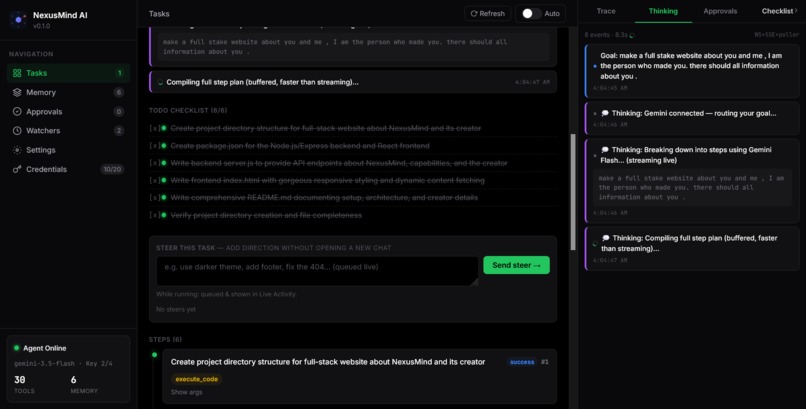The width and height of the screenshot is (806, 409).
Task: Click the Tasks count badge 1
Action: pos(120,73)
